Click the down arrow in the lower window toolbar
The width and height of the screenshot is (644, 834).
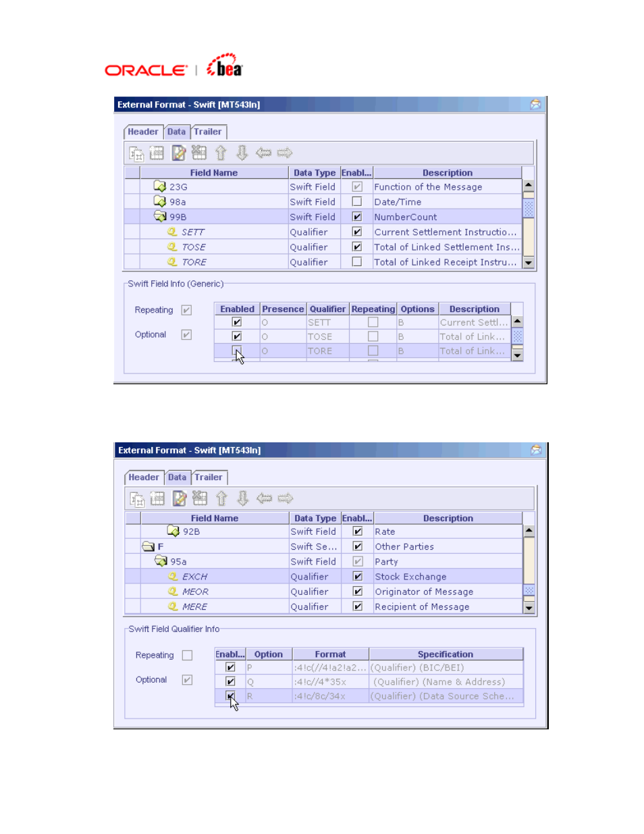(243, 499)
